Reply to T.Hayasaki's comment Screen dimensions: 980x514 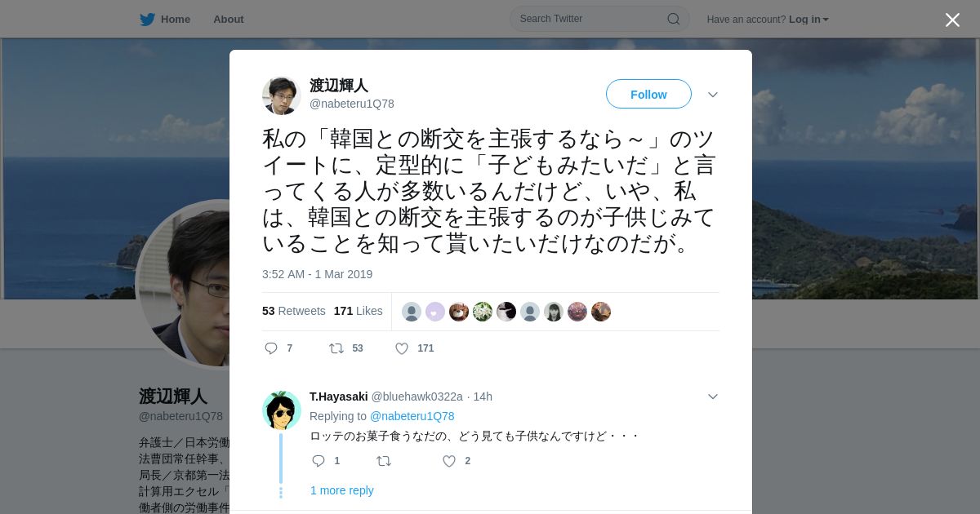coord(318,461)
